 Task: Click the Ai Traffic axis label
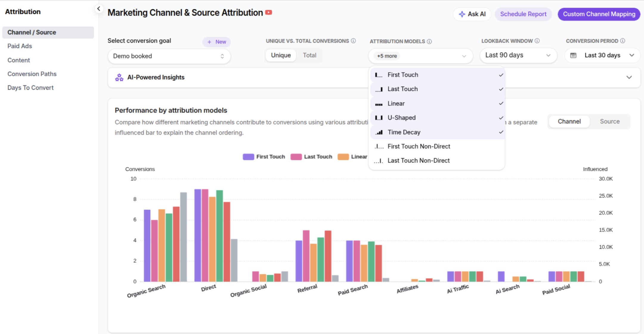[x=458, y=289]
